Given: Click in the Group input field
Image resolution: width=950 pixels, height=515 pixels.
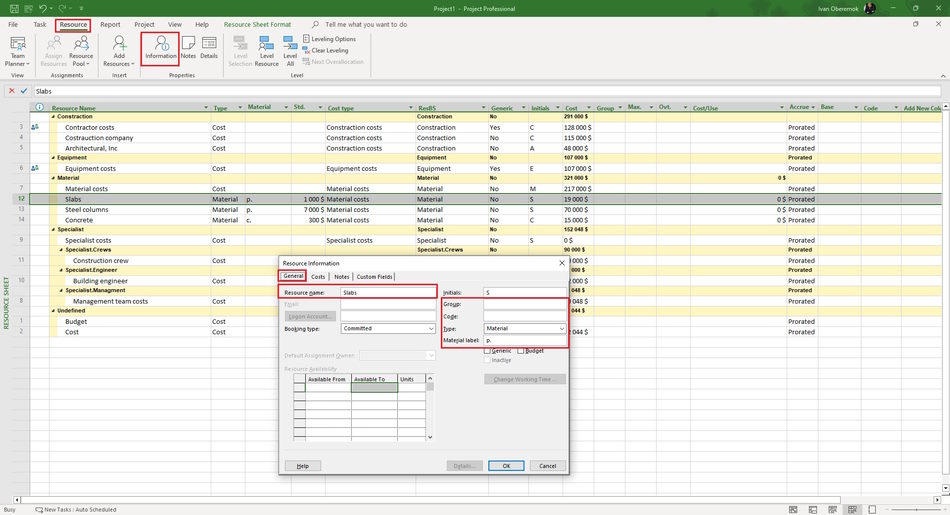Looking at the screenshot, I should point(524,304).
